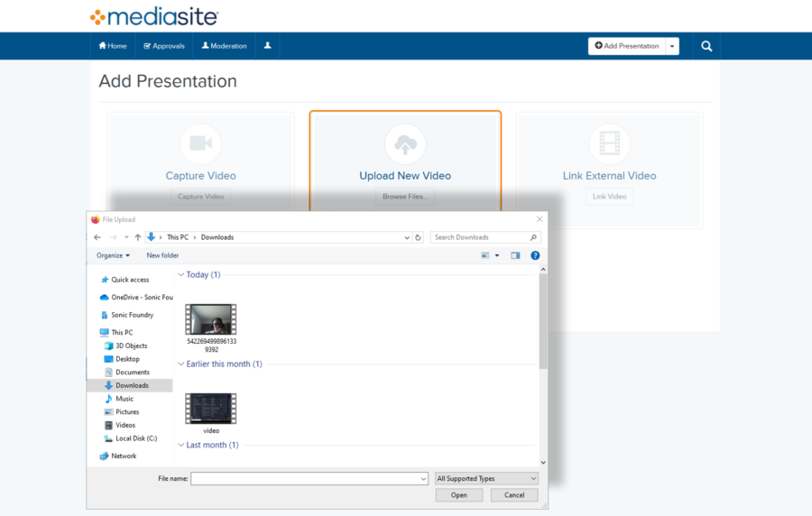Open the Add Presentation dropdown arrow
This screenshot has width=812, height=516.
click(x=672, y=46)
